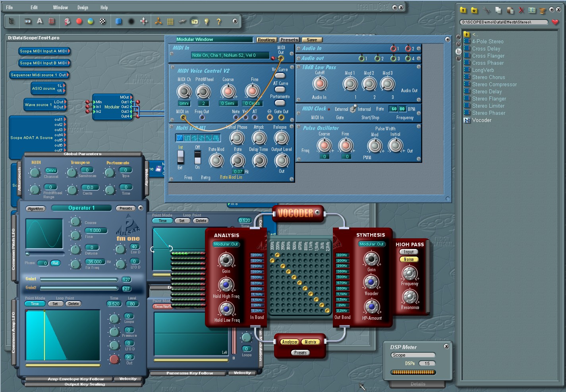Click the Cutoff knob in 18dB Low Pass
Image resolution: width=566 pixels, height=392 pixels.
[x=320, y=84]
